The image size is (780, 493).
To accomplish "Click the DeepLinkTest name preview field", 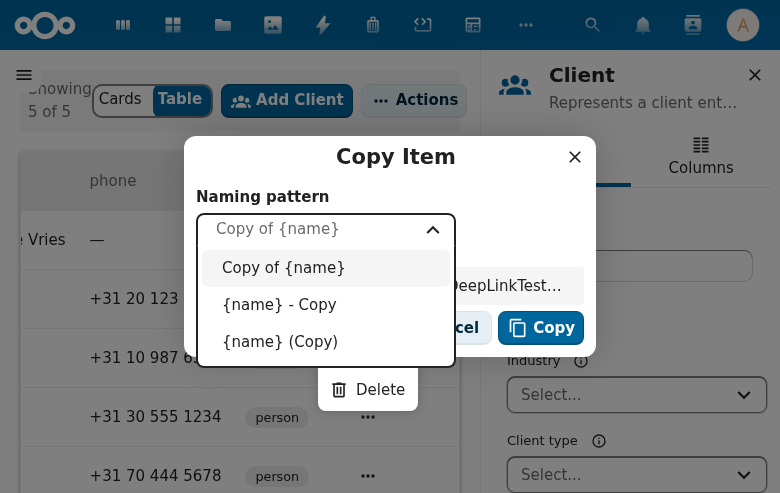I will pyautogui.click(x=519, y=286).
